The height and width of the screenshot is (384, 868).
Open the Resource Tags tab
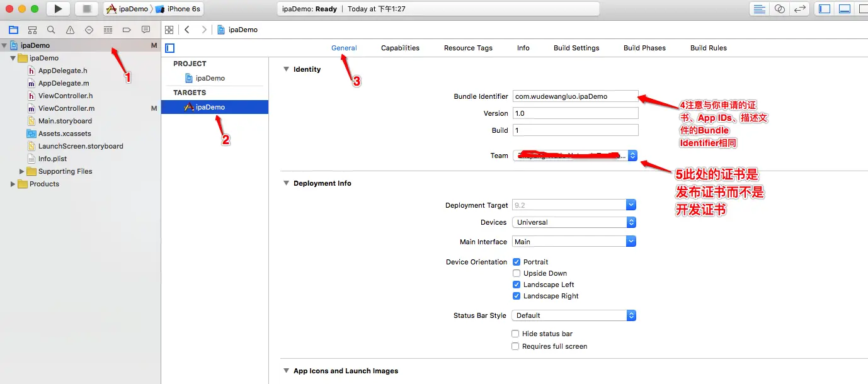coord(468,48)
